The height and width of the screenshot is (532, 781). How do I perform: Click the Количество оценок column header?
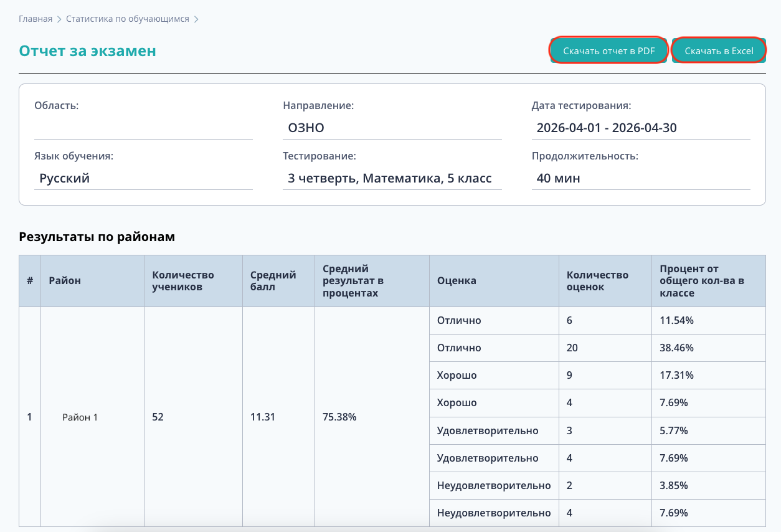tap(605, 280)
